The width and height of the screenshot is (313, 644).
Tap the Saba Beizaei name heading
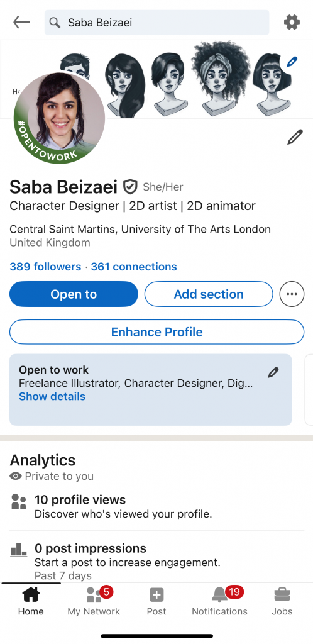(63, 187)
